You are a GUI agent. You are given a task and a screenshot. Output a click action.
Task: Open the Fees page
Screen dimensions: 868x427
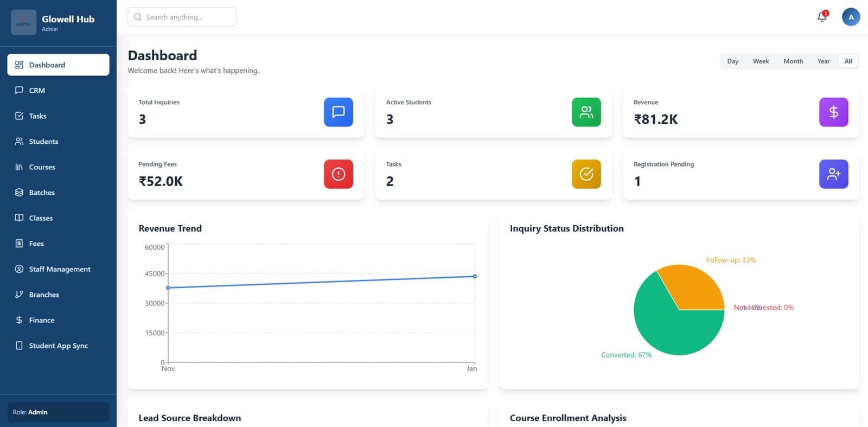coord(58,243)
